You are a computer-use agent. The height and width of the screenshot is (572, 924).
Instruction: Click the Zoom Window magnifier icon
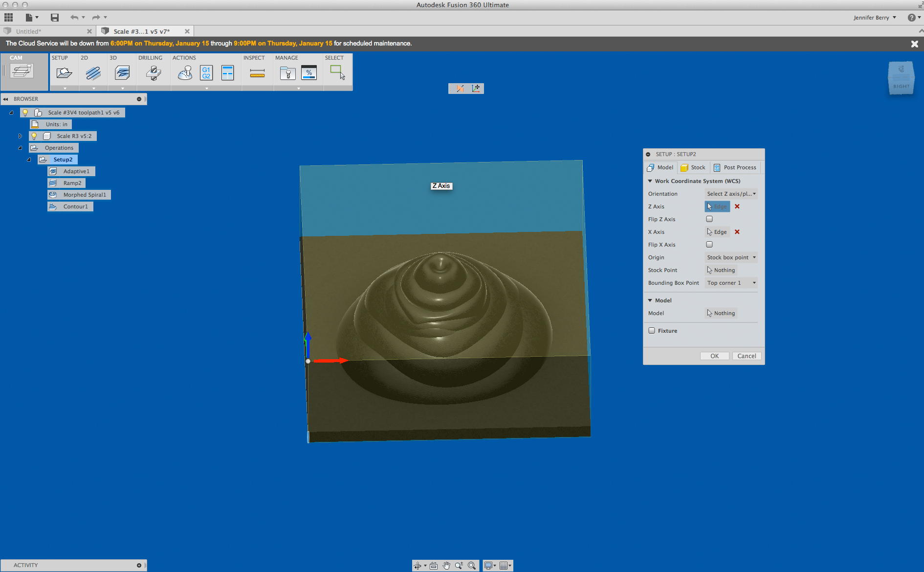471,565
